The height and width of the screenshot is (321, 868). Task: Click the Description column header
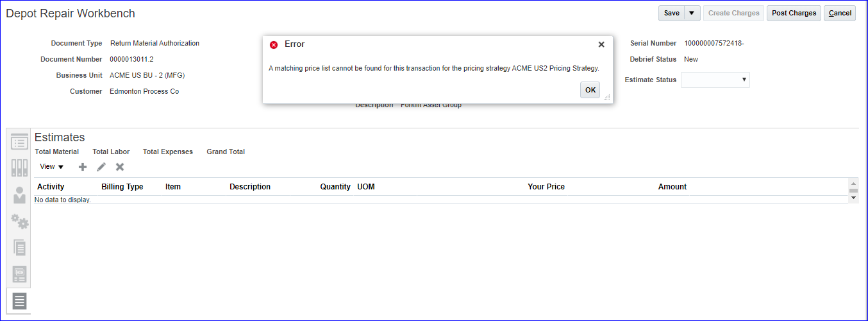pos(250,187)
